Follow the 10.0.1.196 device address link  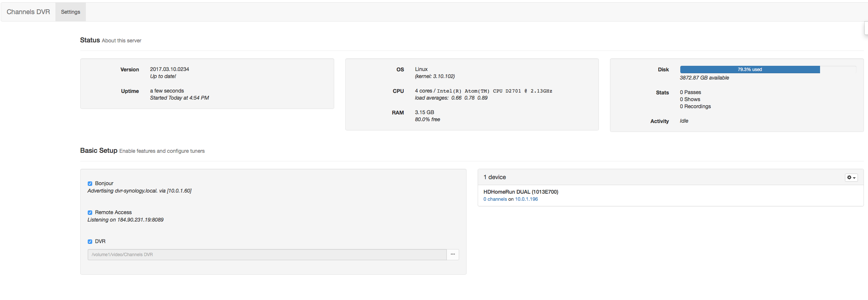(526, 199)
